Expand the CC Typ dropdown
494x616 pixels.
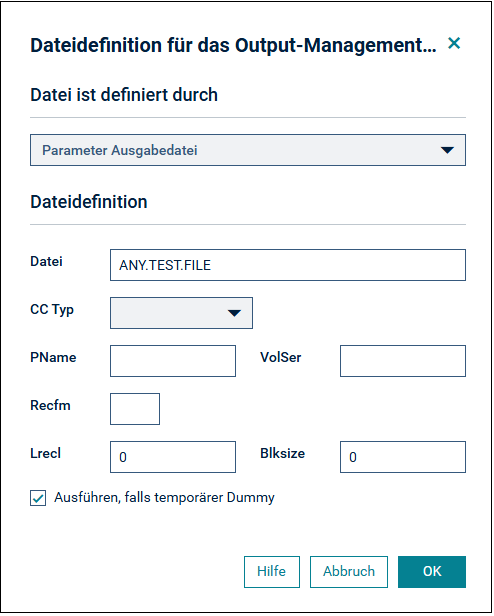181,313
